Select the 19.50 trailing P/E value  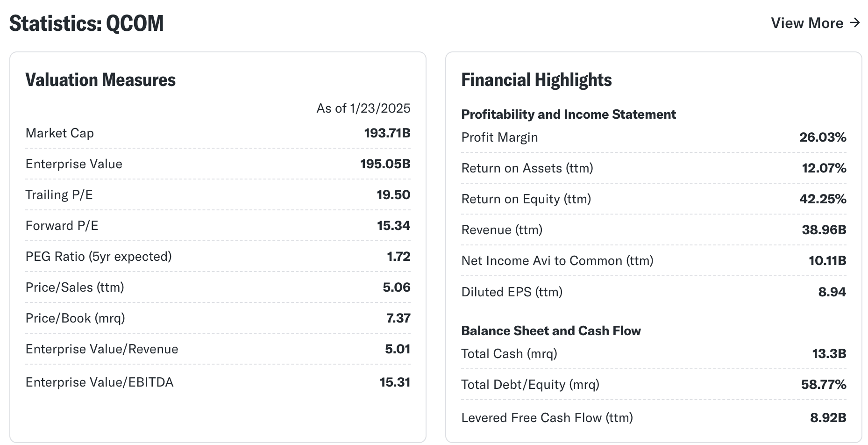393,195
